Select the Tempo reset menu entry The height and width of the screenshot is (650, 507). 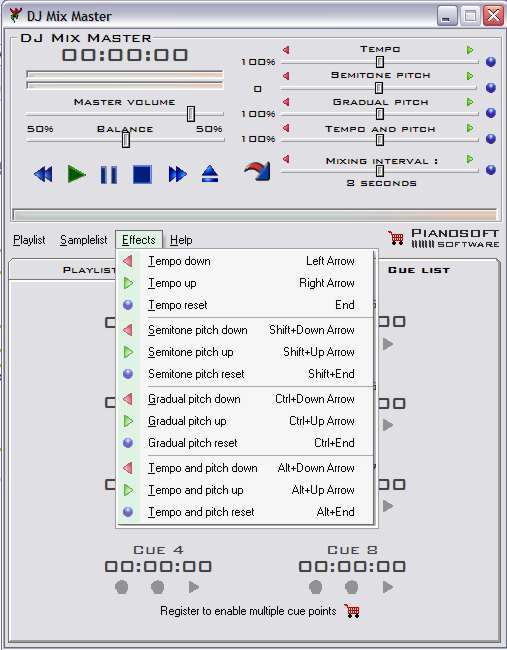click(247, 305)
